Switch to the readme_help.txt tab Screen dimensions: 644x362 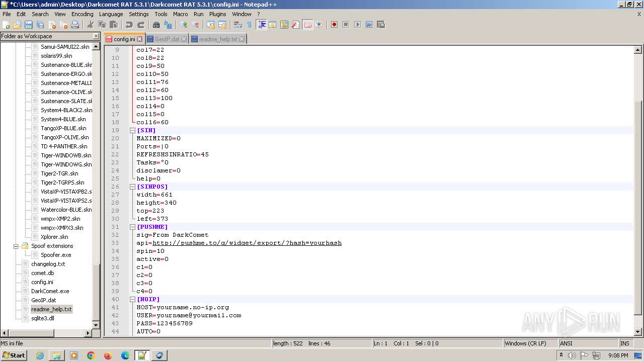pyautogui.click(x=218, y=39)
